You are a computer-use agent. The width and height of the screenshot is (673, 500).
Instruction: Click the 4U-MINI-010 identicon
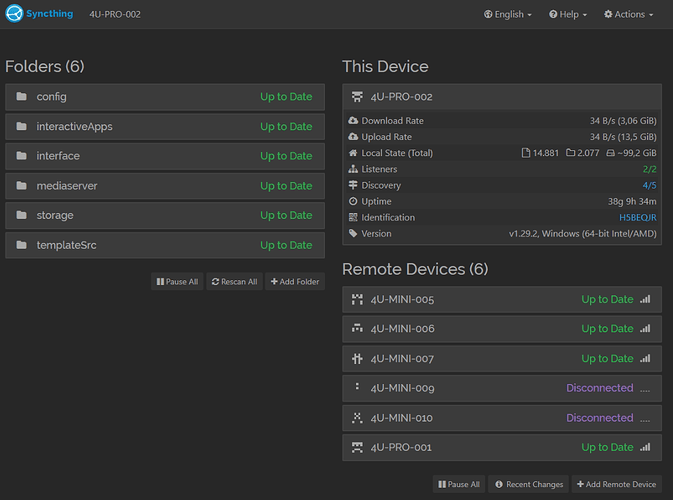pos(357,418)
